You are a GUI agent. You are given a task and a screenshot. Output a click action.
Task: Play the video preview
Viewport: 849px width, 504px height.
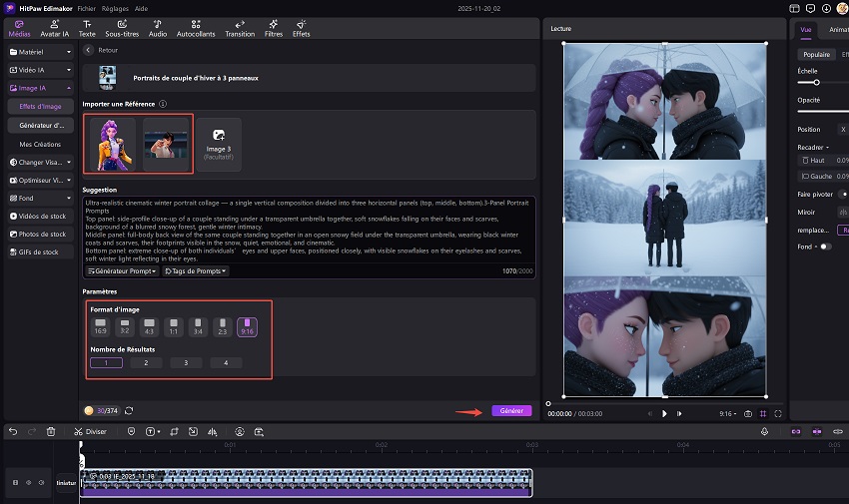tap(664, 413)
